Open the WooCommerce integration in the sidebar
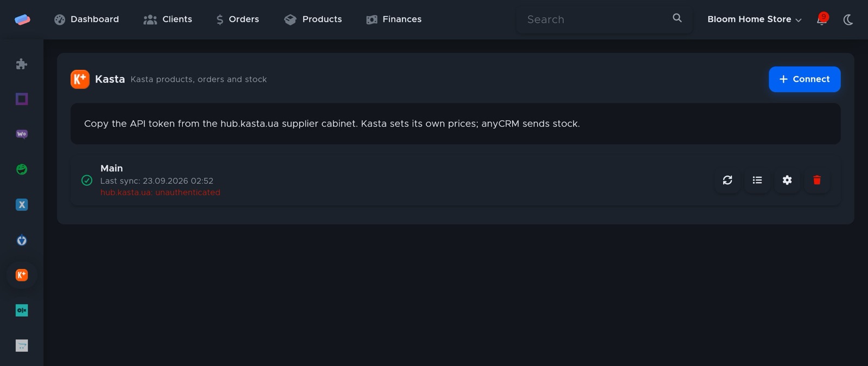This screenshot has width=868, height=366. [22, 134]
